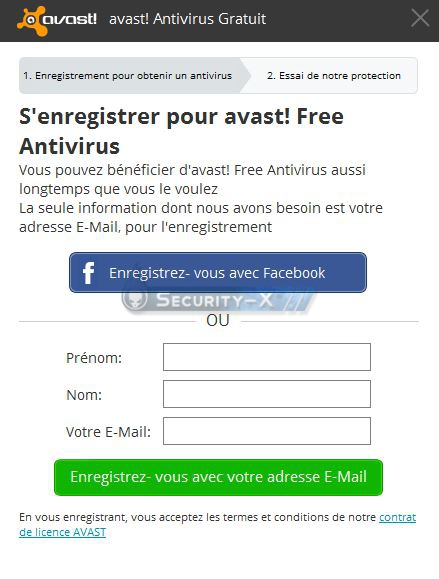Click the 'Prénom:' label
The height and width of the screenshot is (579, 439).
(94, 358)
